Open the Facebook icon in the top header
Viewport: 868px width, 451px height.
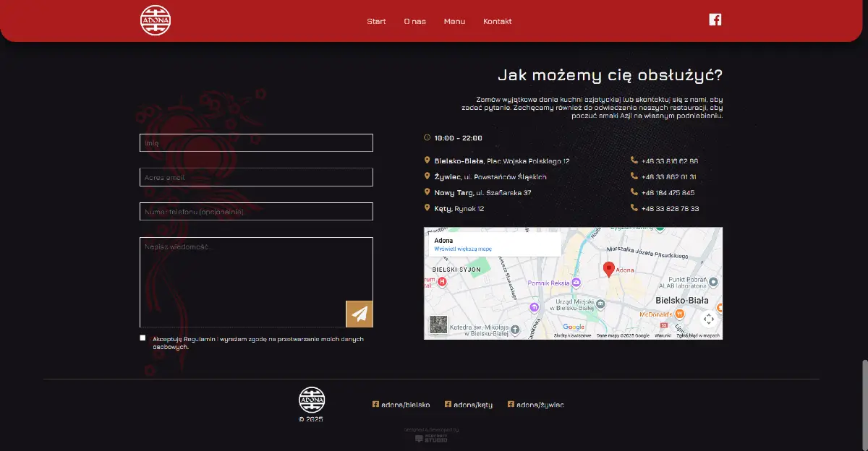[715, 20]
